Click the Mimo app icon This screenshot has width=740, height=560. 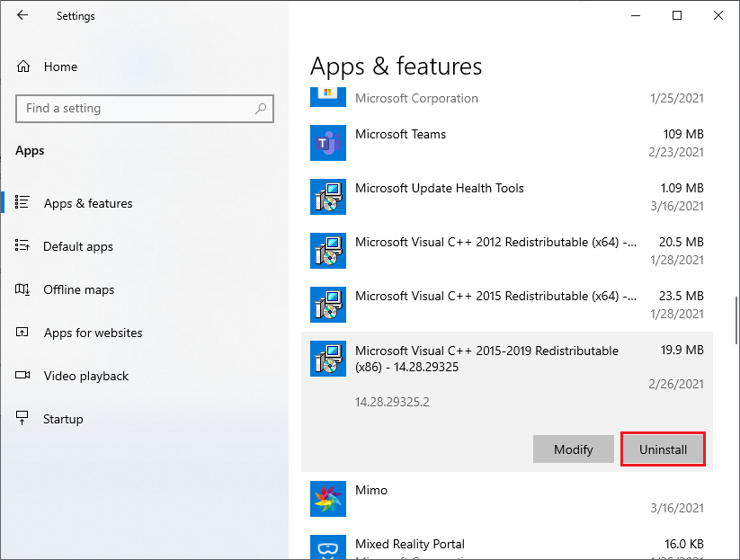pos(327,499)
